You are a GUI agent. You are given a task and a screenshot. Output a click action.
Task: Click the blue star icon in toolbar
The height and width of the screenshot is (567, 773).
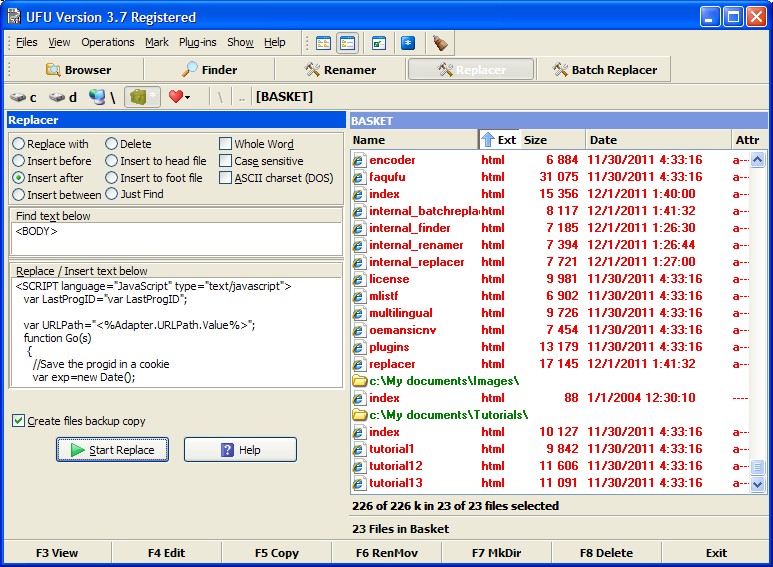pos(407,43)
